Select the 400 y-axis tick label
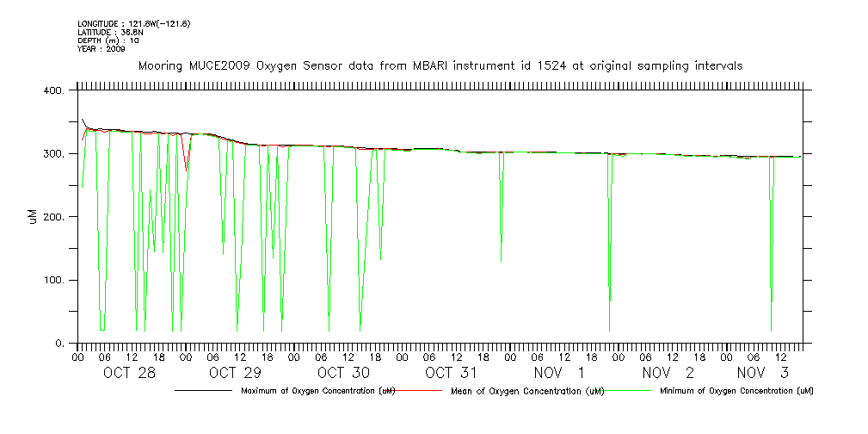Image resolution: width=868 pixels, height=434 pixels. [54, 90]
